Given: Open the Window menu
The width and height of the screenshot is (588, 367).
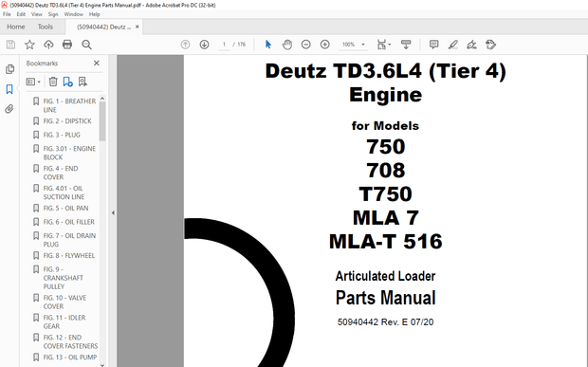Looking at the screenshot, I should pos(74,14).
